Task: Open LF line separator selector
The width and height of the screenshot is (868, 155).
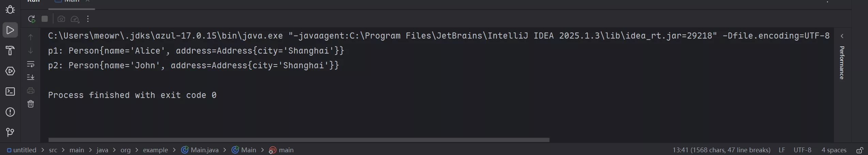Action: point(782,150)
